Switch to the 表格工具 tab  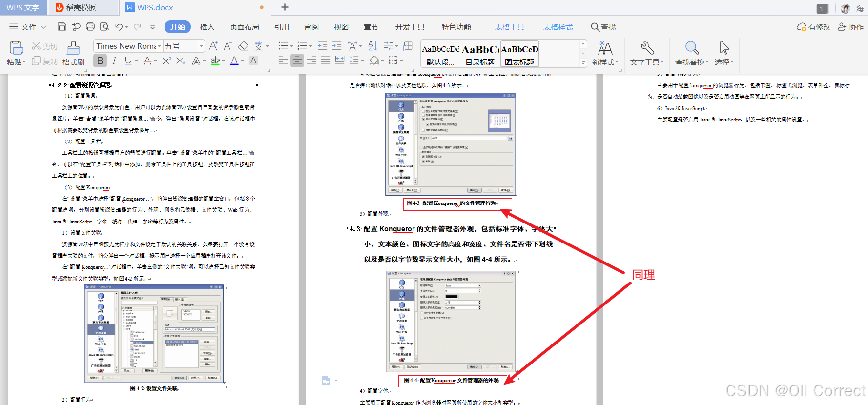click(x=510, y=27)
